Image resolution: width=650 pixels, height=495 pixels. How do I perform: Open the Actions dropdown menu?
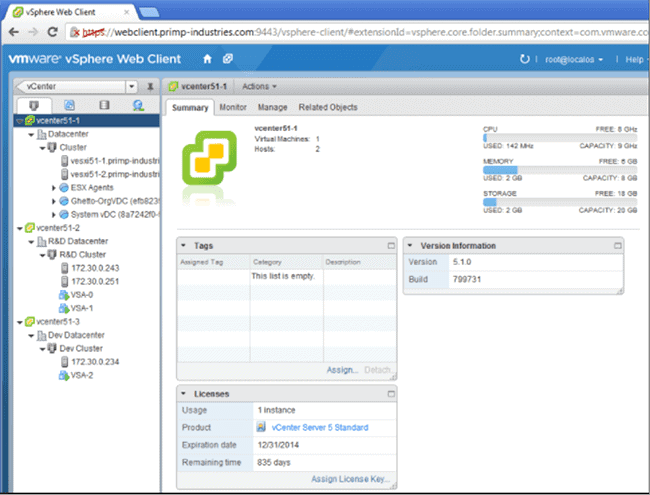tap(259, 86)
